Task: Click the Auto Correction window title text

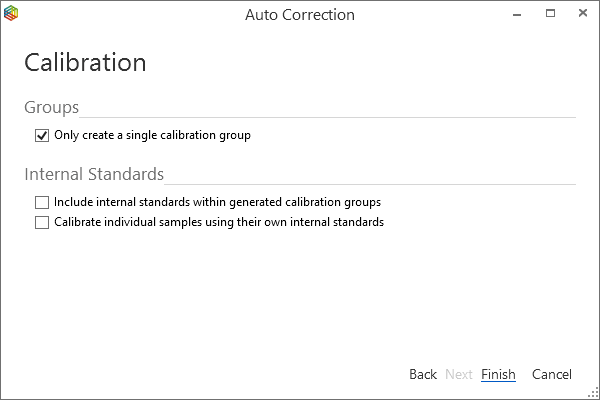Action: pyautogui.click(x=300, y=15)
